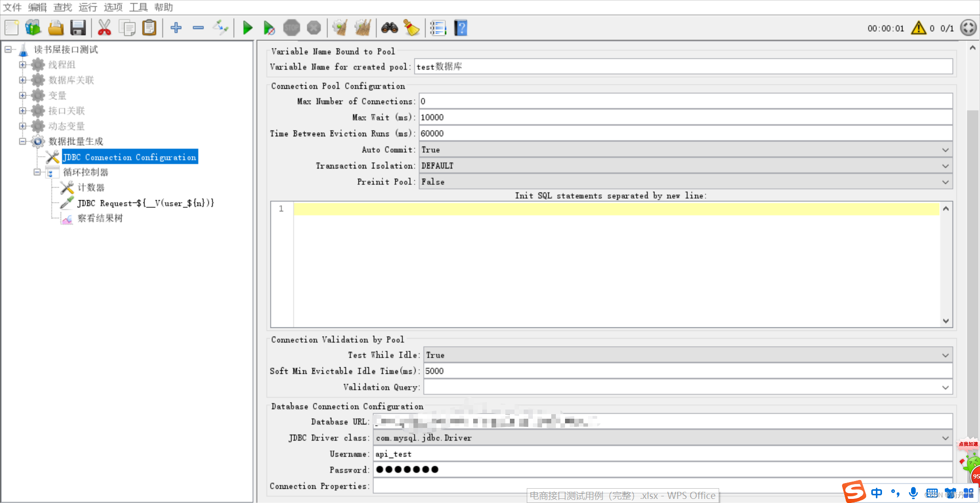Select the 察看结果树 tree item
The image size is (980, 503).
100,218
